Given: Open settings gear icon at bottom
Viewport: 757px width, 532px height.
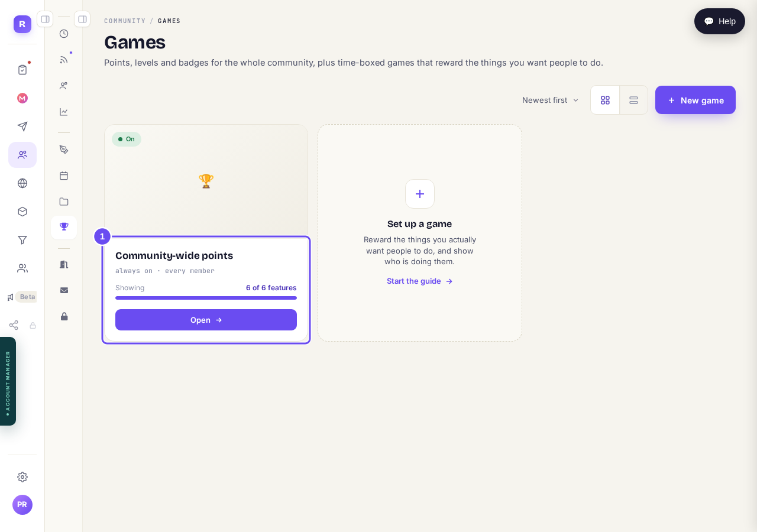Looking at the screenshot, I should coord(22,477).
